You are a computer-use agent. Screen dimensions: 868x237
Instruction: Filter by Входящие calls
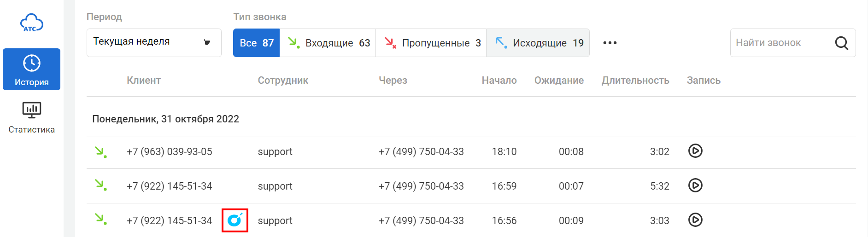pos(328,43)
